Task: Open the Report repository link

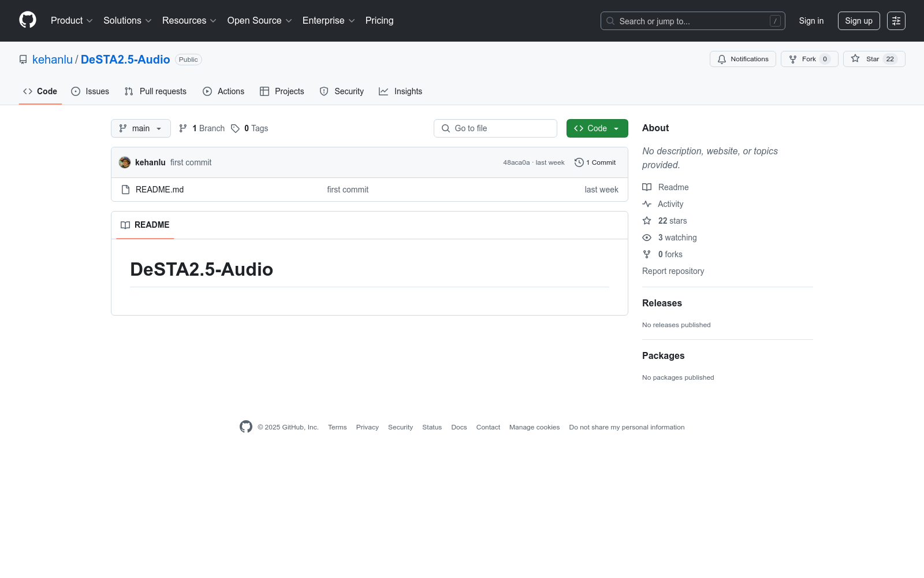Action: (673, 271)
